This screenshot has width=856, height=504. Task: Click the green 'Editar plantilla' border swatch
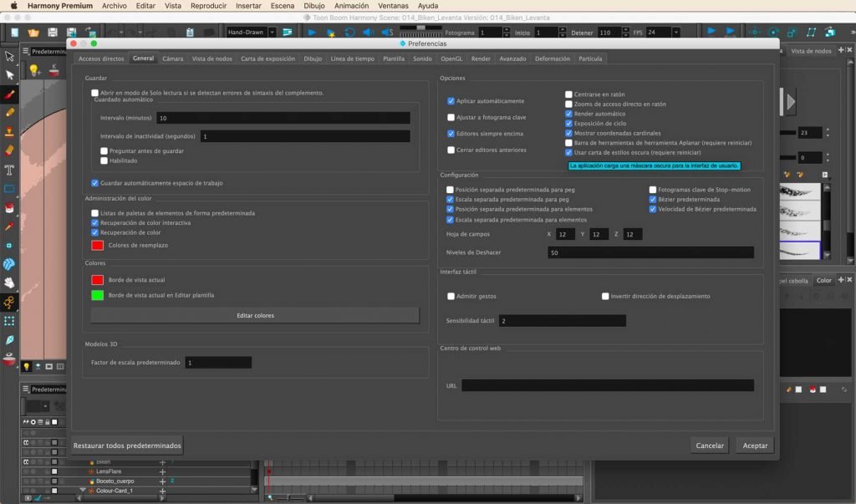click(97, 295)
